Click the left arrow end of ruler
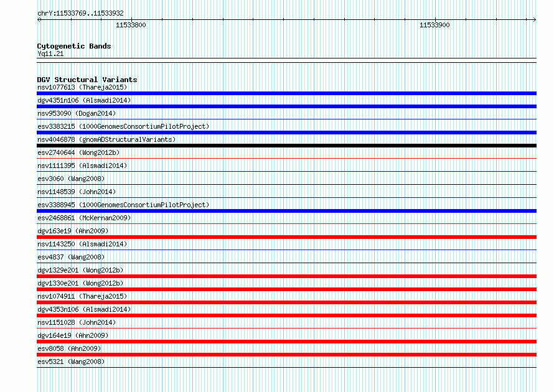 39,20
